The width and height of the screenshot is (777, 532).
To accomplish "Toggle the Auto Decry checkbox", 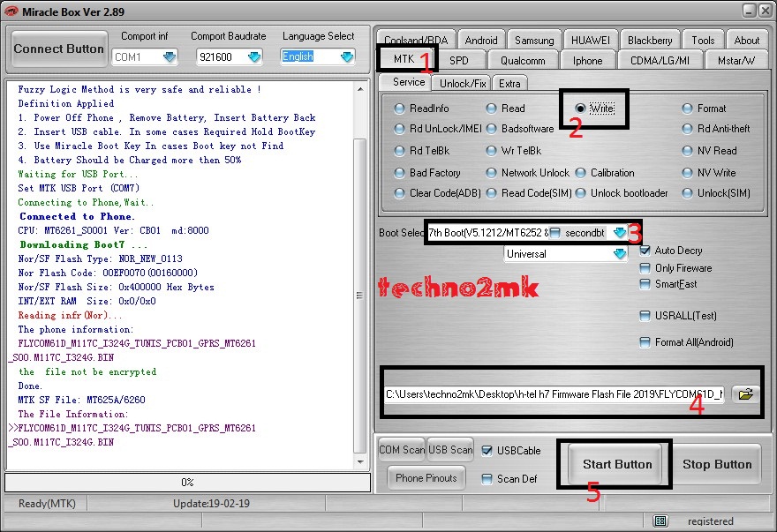I will 645,251.
